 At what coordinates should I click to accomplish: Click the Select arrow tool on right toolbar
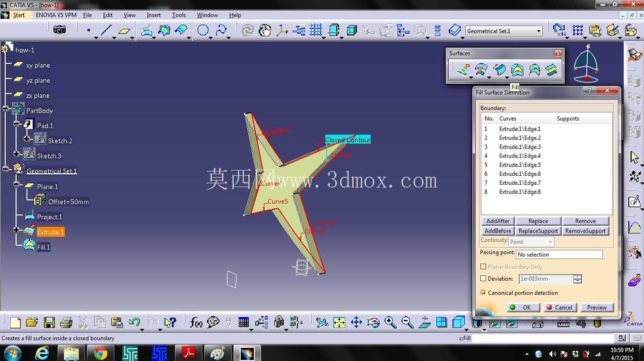(635, 157)
